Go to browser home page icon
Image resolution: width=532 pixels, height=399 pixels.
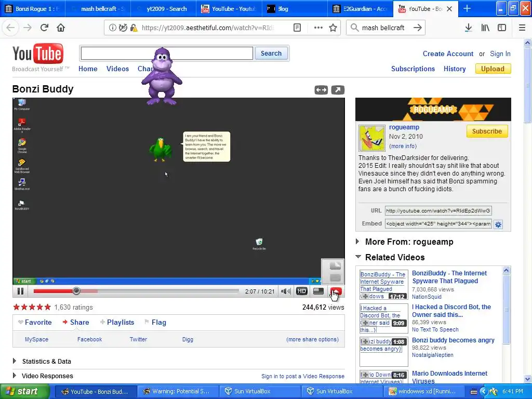[x=61, y=28]
